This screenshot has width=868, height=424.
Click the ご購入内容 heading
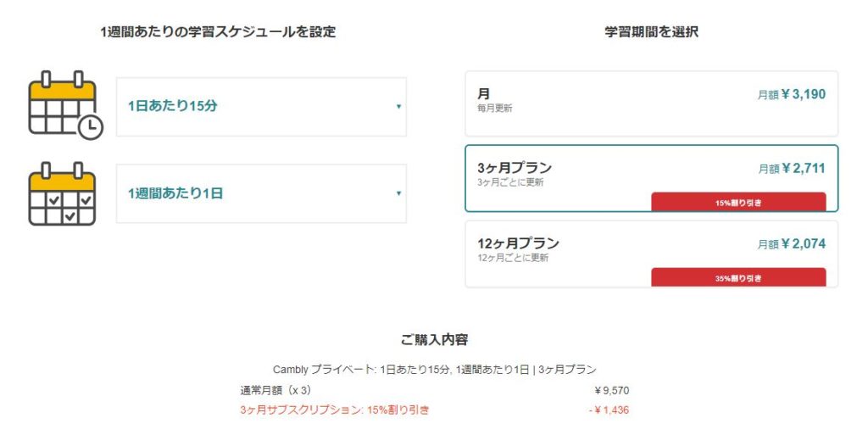pyautogui.click(x=435, y=340)
